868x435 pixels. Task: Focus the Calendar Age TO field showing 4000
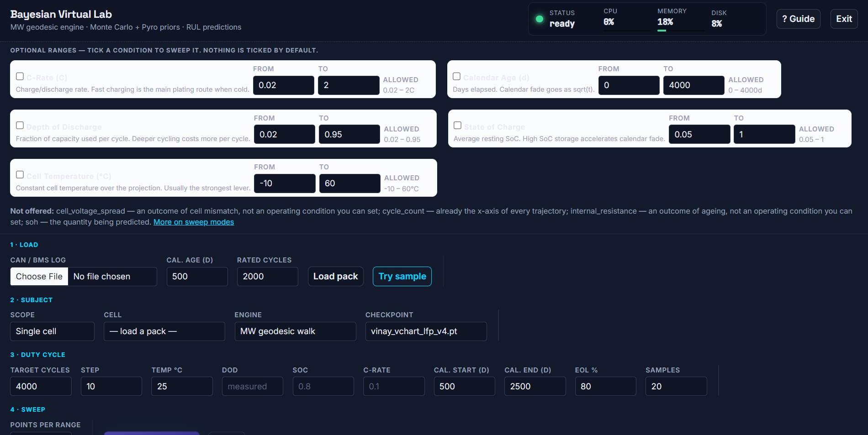(694, 85)
